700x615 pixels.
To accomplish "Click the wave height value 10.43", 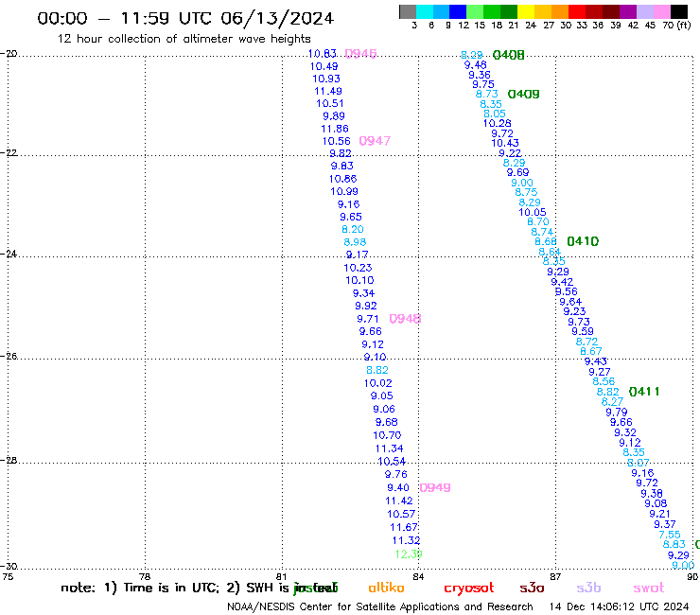I will tap(505, 144).
